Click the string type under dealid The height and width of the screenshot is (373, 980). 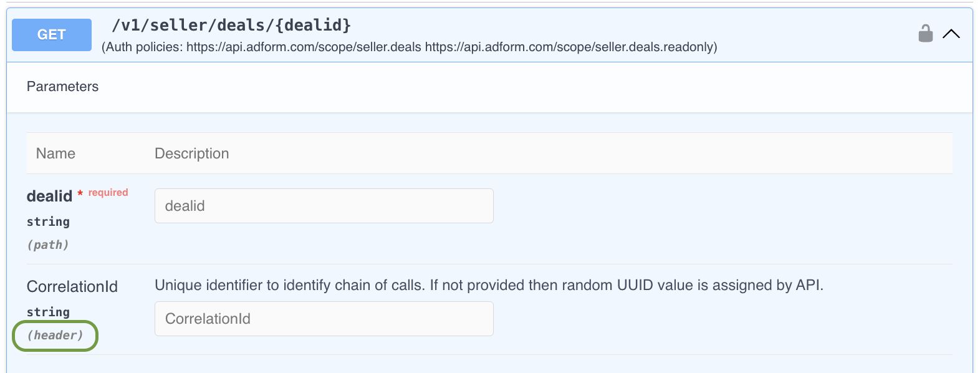click(48, 221)
